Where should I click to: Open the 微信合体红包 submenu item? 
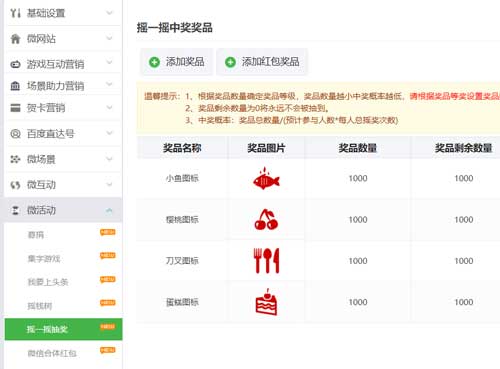click(x=52, y=353)
